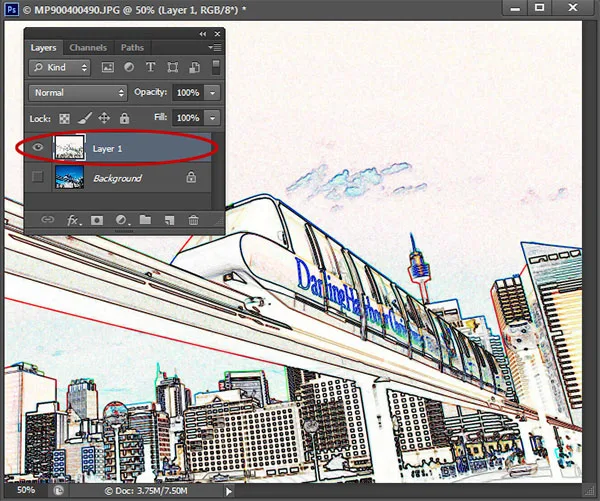Click the link layers chain icon
This screenshot has height=501, width=600.
(x=47, y=220)
